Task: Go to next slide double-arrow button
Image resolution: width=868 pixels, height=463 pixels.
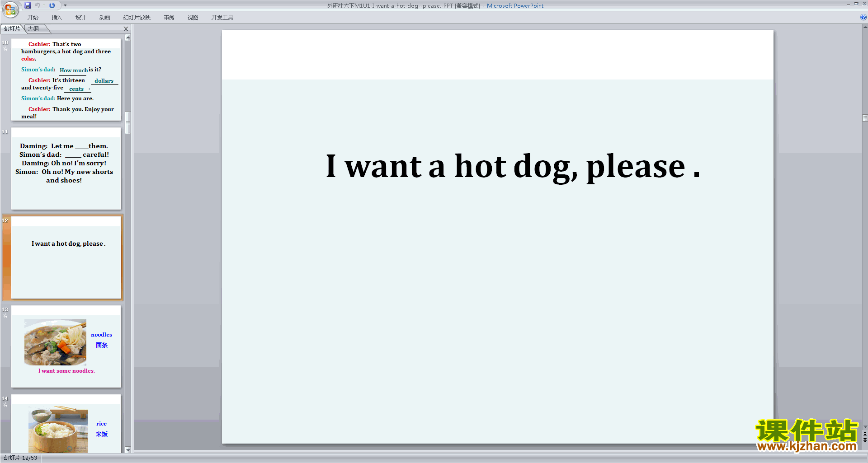Action: pos(865,440)
